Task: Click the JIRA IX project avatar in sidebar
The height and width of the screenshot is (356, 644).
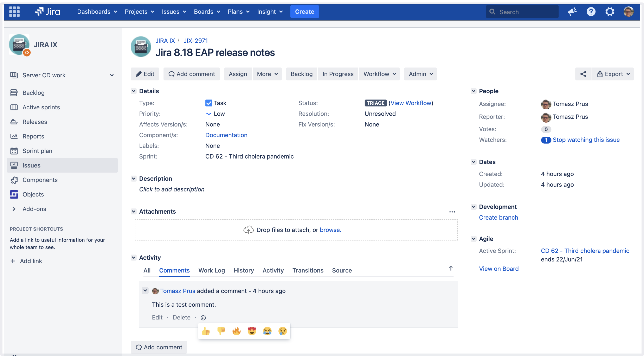Action: (19, 45)
